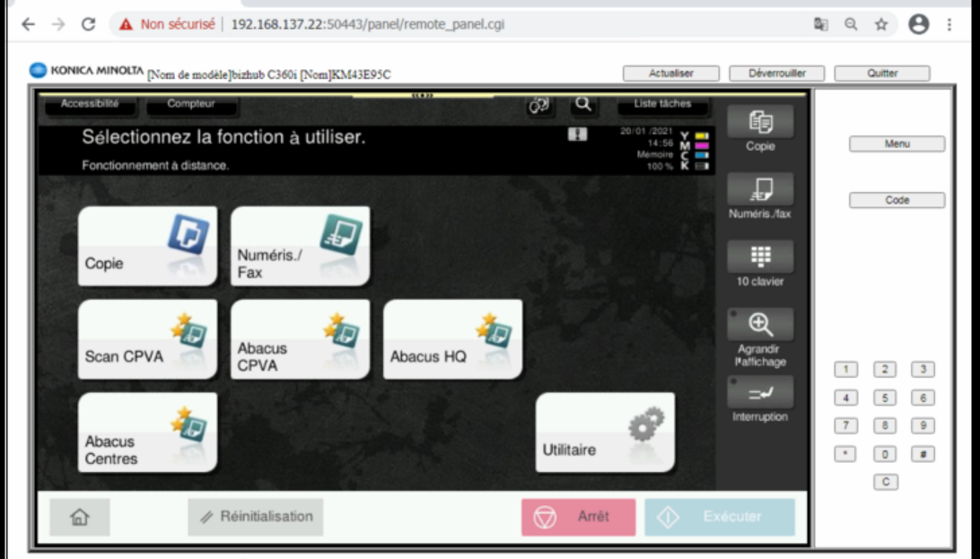Open the Accessibilité menu

(90, 104)
